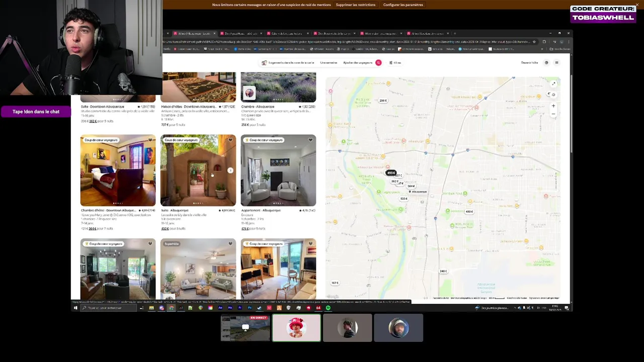Open a new browser tab with plus
Screen dimensions: 644x362
point(455,34)
